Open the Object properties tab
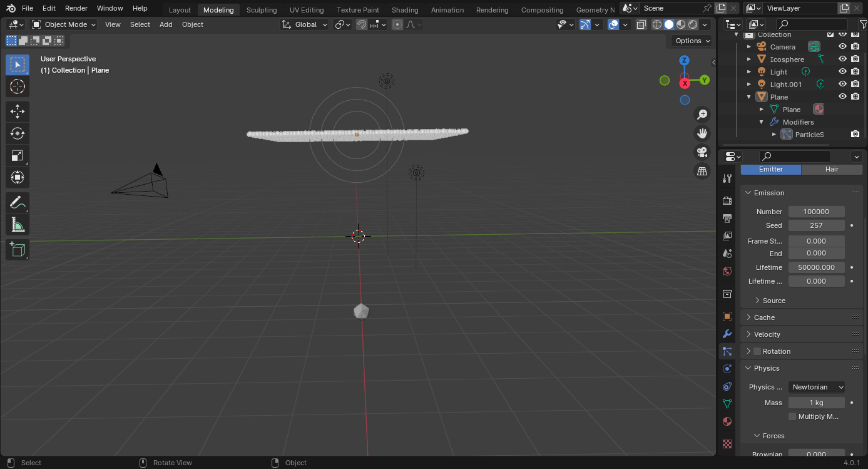Screen dimensions: 868x469 tap(727, 316)
